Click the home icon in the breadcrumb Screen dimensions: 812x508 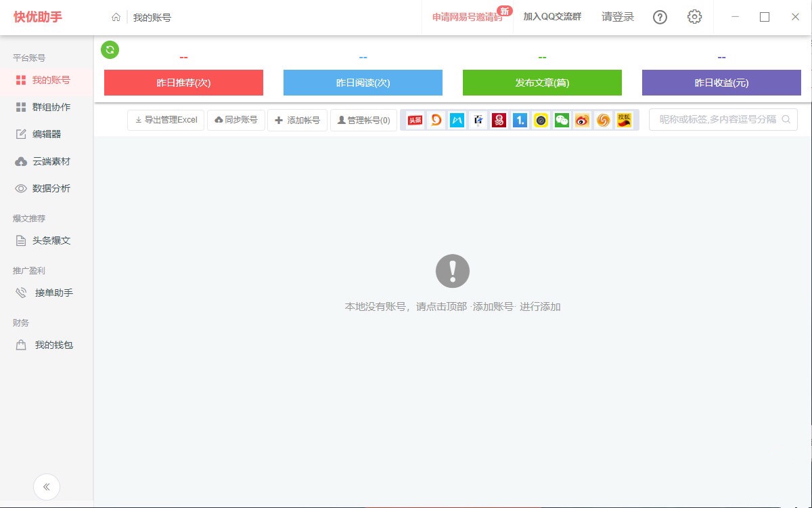[115, 16]
